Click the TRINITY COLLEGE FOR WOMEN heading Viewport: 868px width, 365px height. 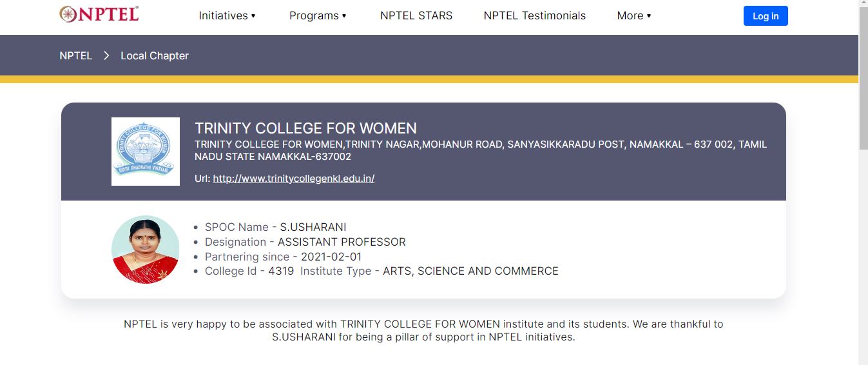click(305, 128)
